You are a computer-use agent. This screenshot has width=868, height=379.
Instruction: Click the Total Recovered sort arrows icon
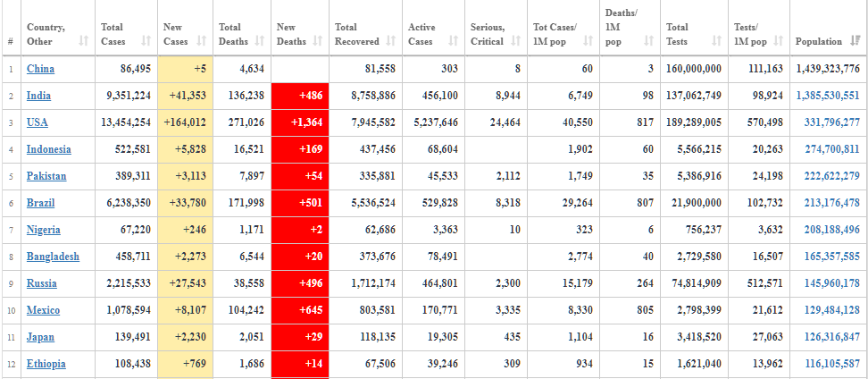[391, 41]
